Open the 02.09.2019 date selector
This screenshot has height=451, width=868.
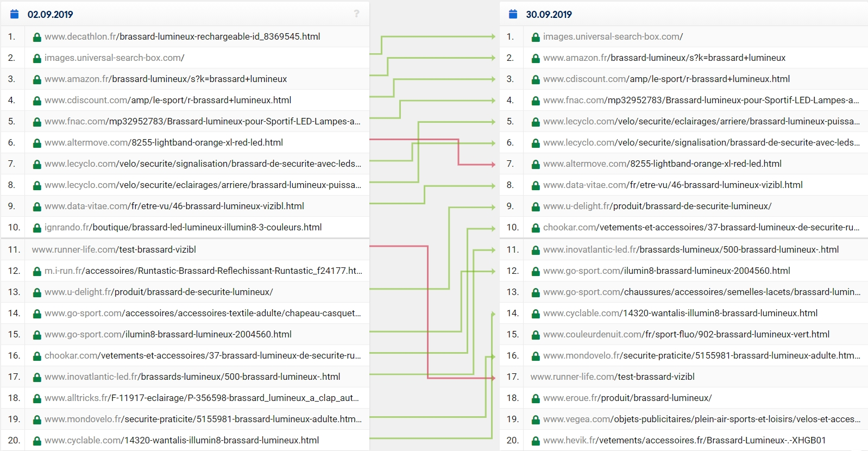[x=50, y=14]
